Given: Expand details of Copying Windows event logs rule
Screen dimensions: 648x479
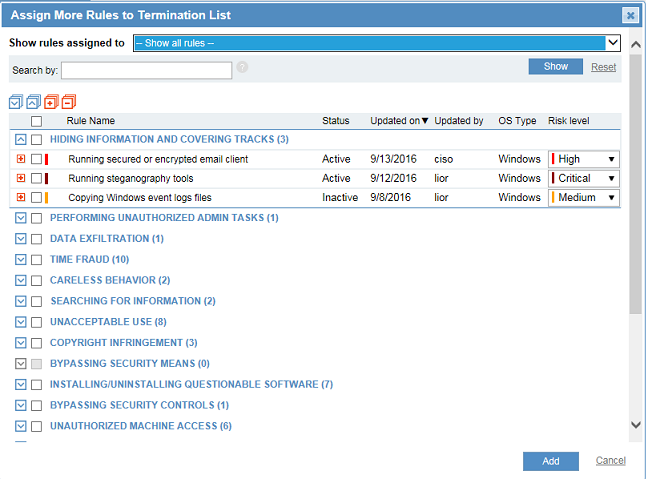Looking at the screenshot, I should 21,197.
